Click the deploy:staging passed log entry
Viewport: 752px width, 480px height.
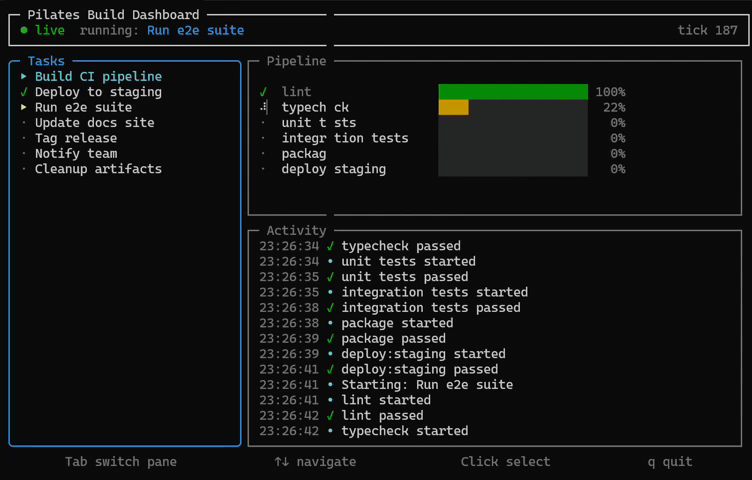(378, 369)
